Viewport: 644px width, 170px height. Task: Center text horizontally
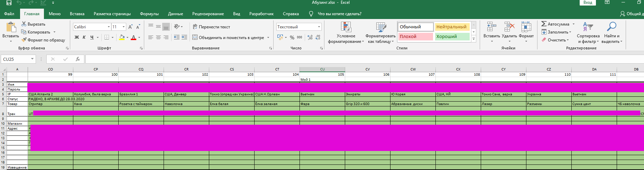click(158, 37)
